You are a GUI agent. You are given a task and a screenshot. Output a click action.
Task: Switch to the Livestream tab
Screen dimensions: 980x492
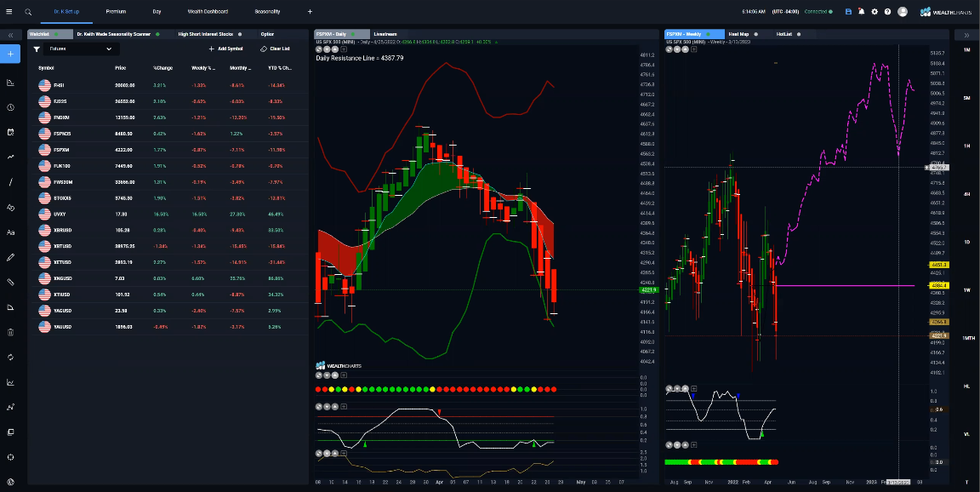(x=385, y=34)
